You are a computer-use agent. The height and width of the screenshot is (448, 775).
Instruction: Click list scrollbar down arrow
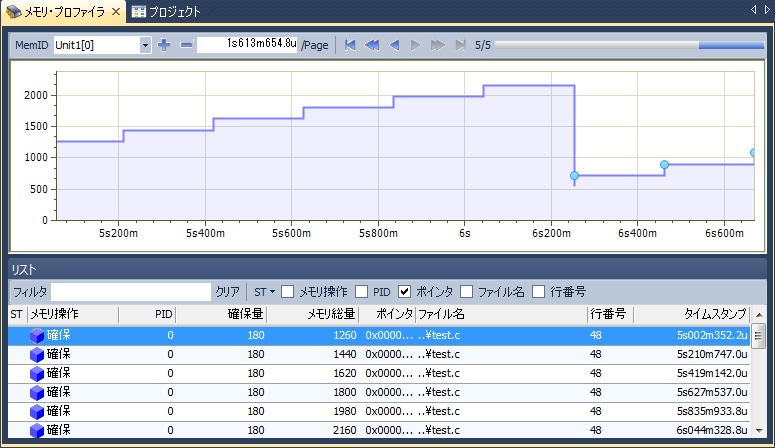pos(759,431)
